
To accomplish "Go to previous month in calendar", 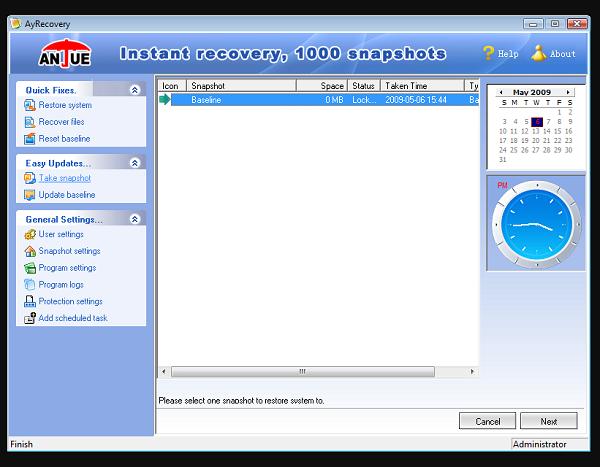I will coord(501,92).
